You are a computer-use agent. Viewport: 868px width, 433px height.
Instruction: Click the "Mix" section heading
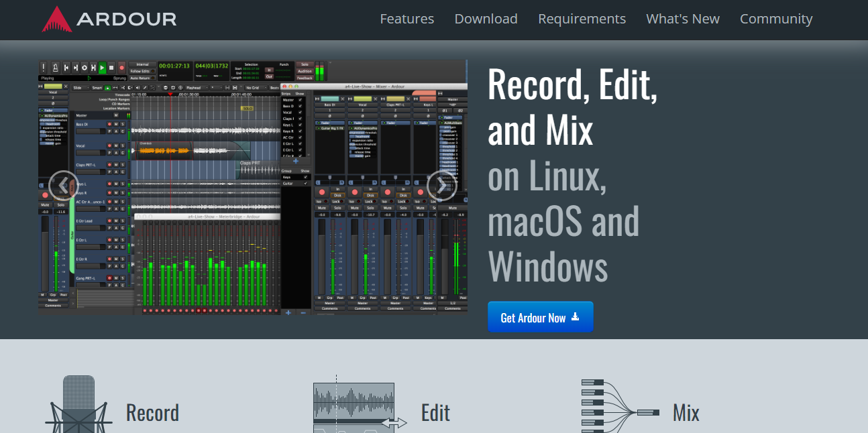tap(686, 412)
